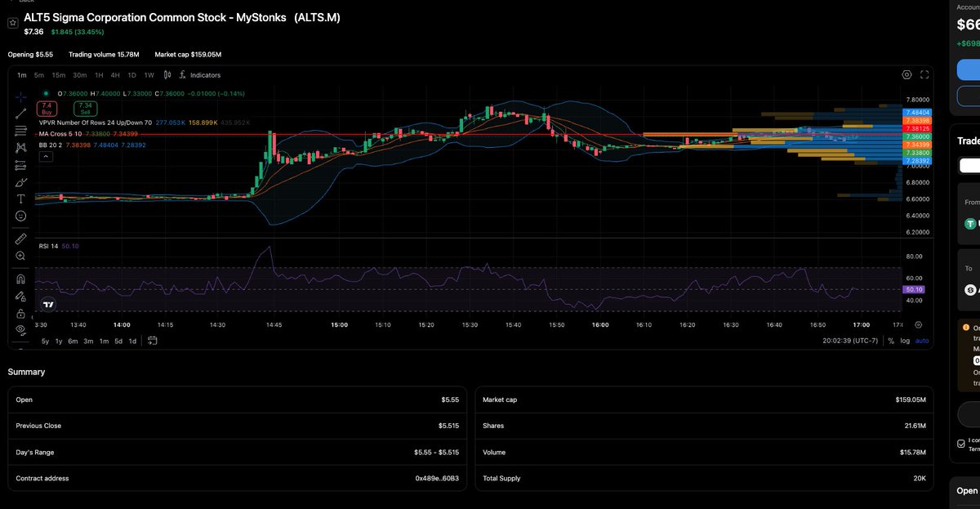Open go-to-date calendar icon
The image size is (980, 509).
[x=152, y=341]
